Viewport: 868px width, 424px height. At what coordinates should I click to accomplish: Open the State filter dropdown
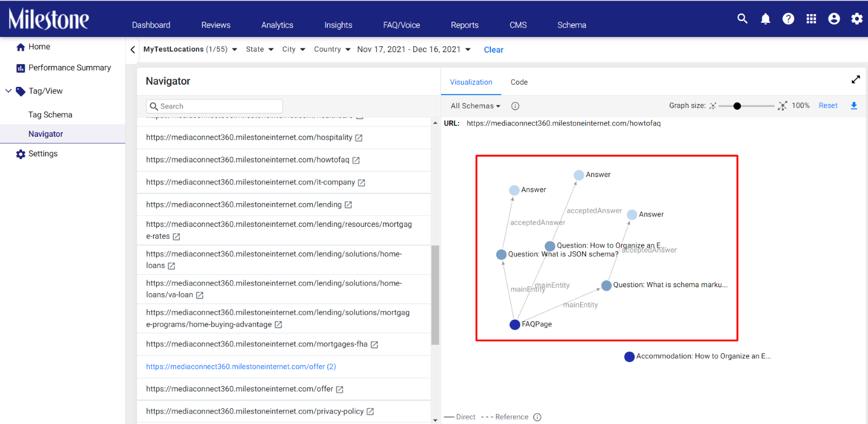(260, 49)
